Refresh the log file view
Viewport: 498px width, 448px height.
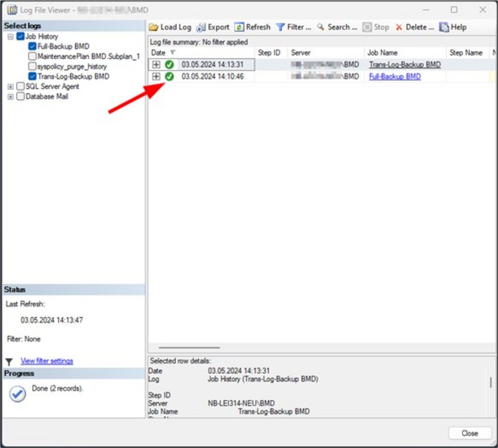point(240,27)
